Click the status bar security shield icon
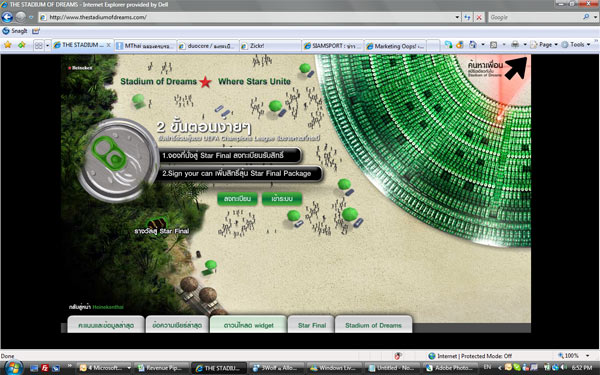The width and height of the screenshot is (600, 375). [398, 356]
